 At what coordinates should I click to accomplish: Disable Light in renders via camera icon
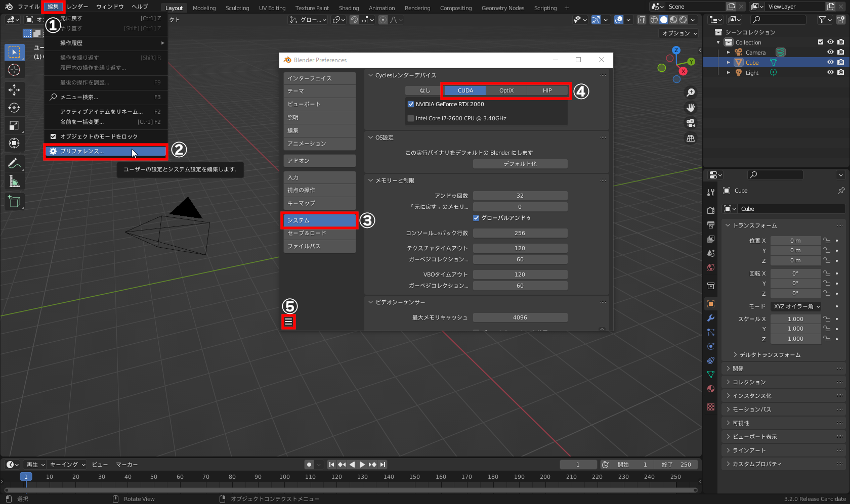coord(840,72)
